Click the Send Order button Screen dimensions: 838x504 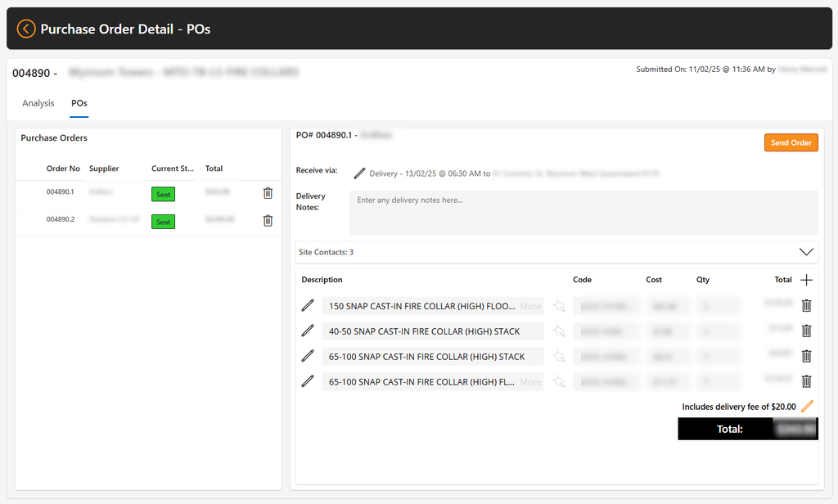coord(791,142)
